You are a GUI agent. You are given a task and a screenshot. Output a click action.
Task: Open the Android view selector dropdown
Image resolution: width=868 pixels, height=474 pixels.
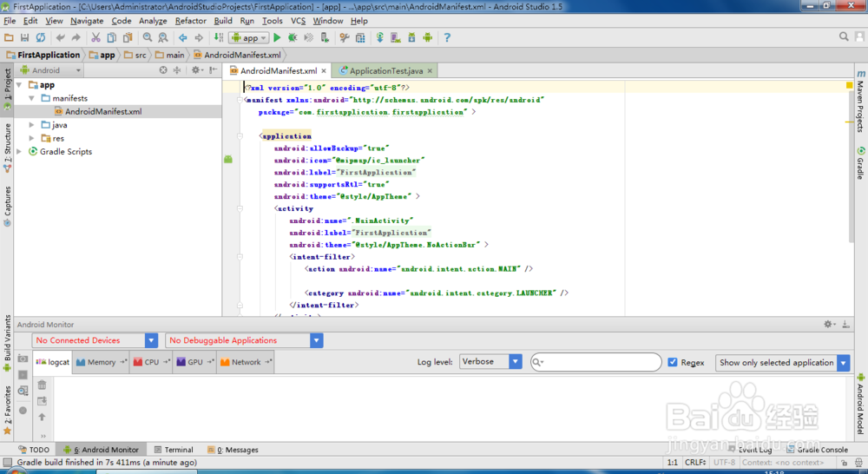[51, 70]
